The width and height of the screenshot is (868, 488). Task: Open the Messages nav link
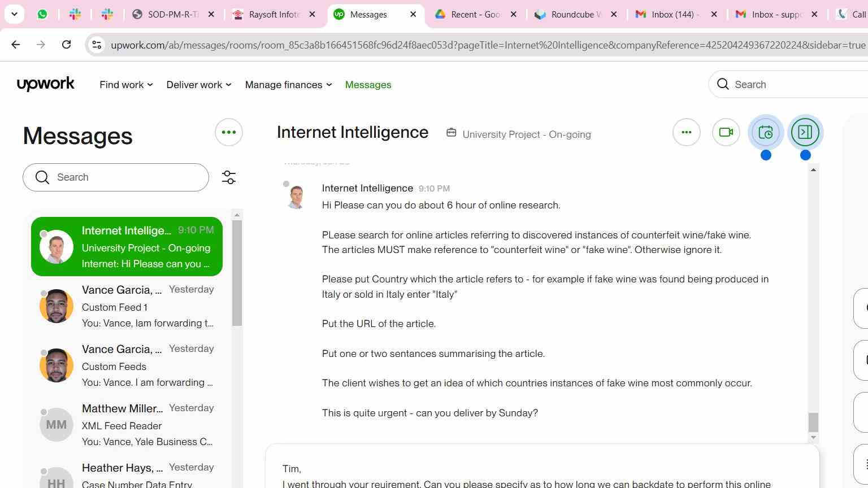click(x=368, y=85)
